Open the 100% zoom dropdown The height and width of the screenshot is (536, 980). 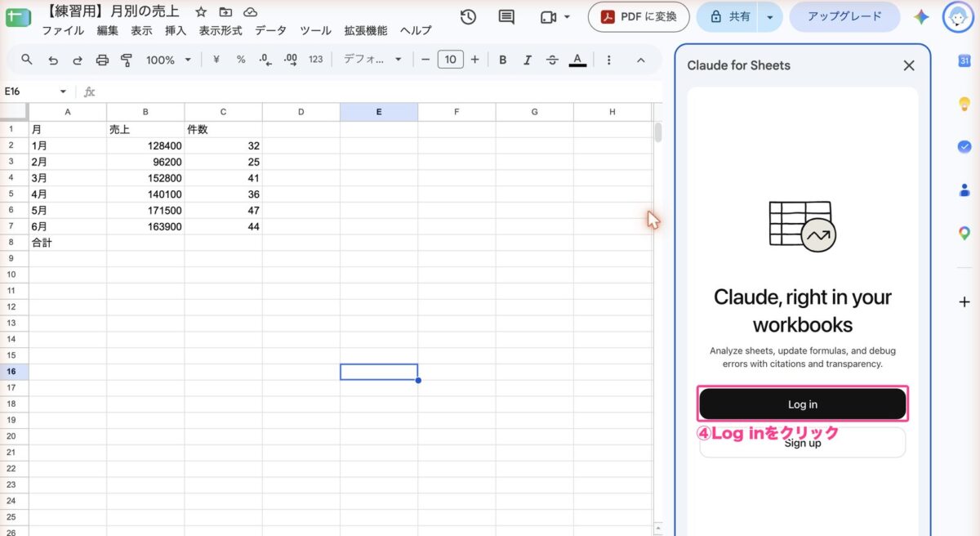tap(168, 60)
